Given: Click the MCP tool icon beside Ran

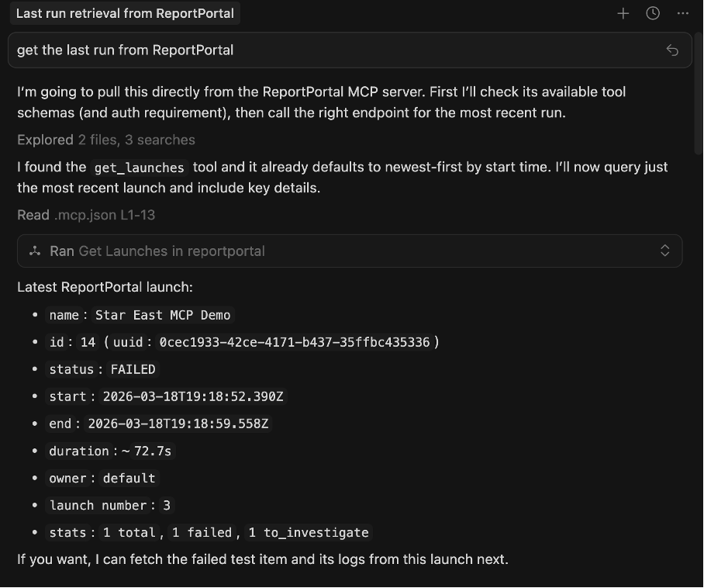Looking at the screenshot, I should [x=35, y=251].
